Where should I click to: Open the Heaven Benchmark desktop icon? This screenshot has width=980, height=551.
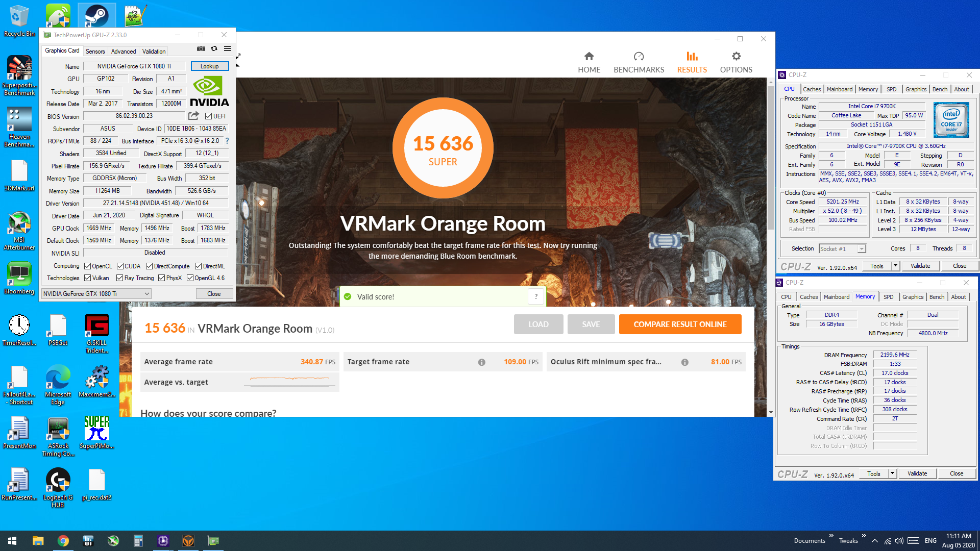click(19, 128)
